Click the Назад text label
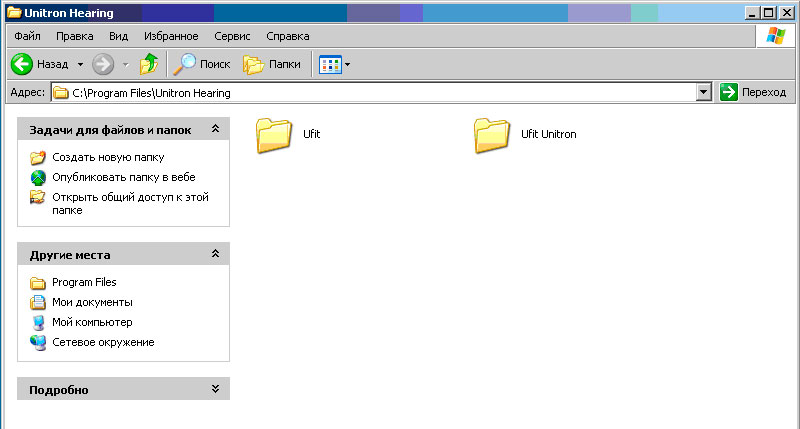 point(53,64)
